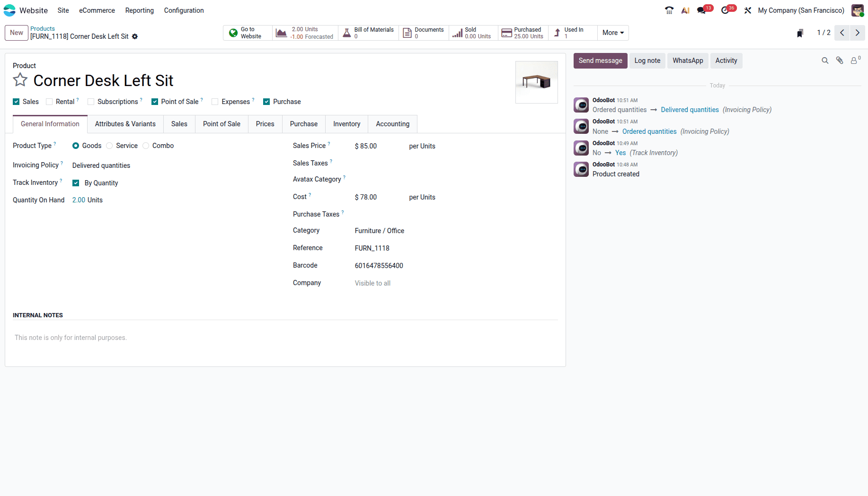Go to previous record arrow
Screen dimensions: 868x496
[x=842, y=33]
